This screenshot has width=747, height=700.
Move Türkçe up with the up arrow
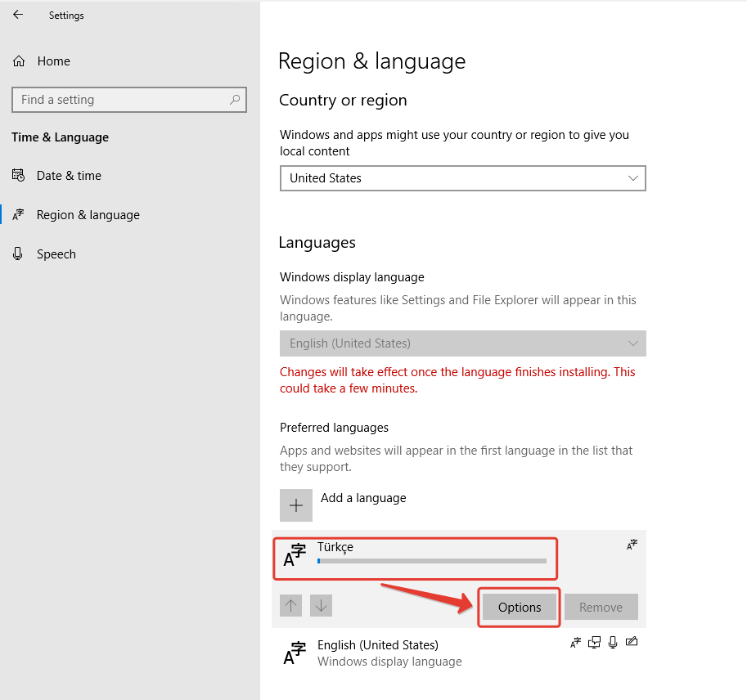pos(291,606)
